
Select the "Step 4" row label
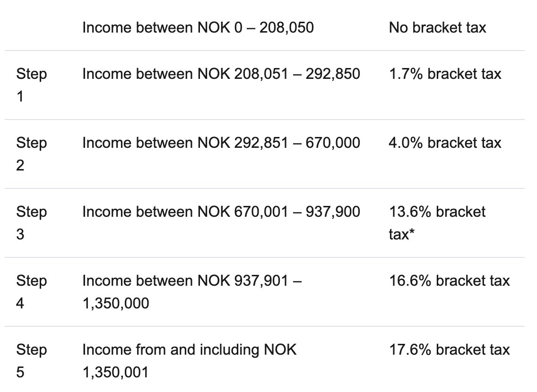(31, 292)
